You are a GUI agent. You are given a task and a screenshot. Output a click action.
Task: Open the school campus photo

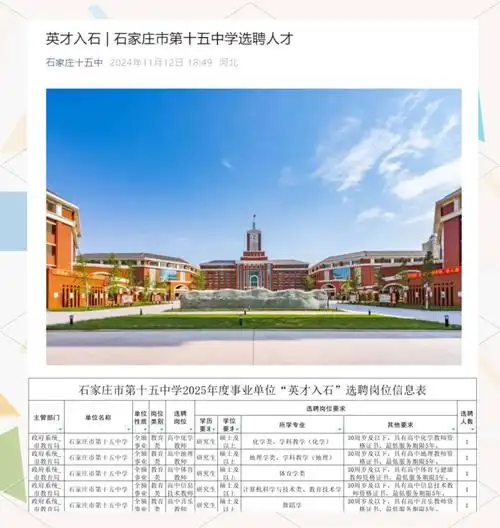click(254, 227)
